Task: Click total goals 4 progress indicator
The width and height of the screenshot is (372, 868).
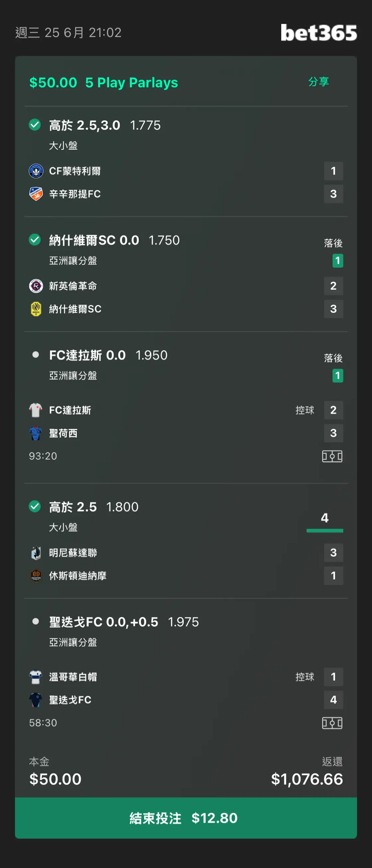Action: tap(324, 521)
